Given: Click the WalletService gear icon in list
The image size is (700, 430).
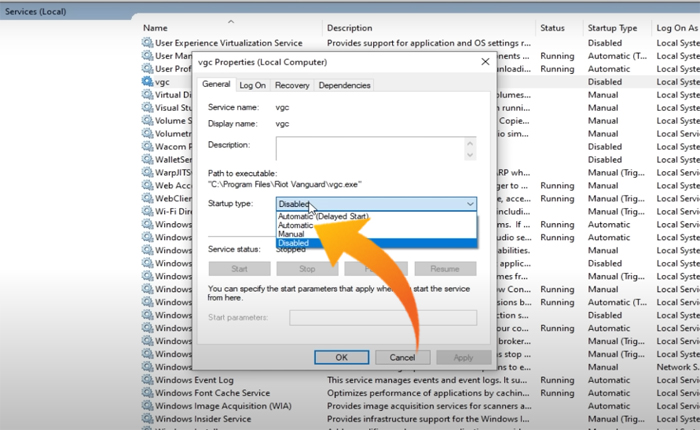Looking at the screenshot, I should pyautogui.click(x=148, y=160).
